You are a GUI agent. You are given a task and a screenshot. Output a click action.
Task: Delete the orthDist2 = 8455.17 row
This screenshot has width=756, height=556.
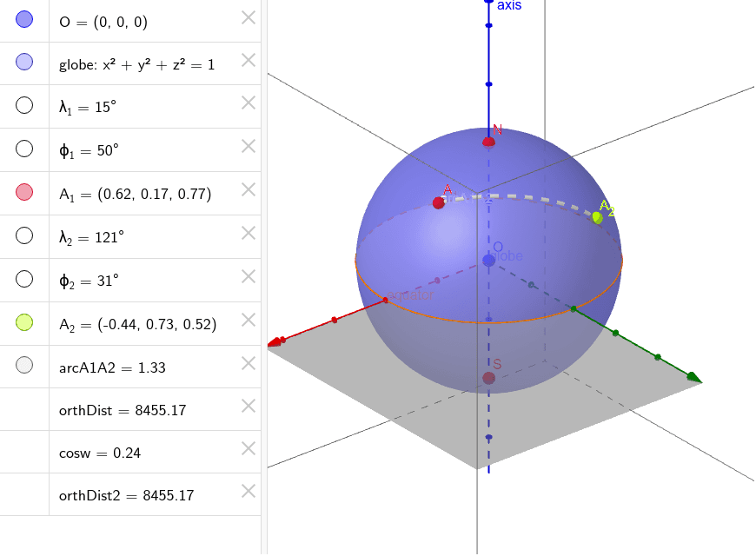coord(249,491)
